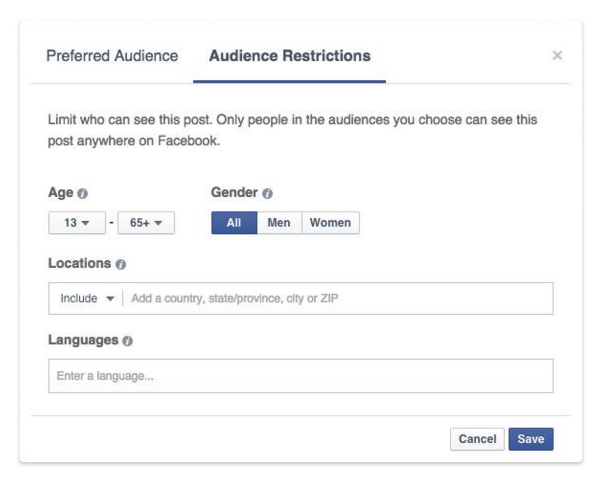
Task: Click the 'Limit who can see this post' description
Action: 292,130
